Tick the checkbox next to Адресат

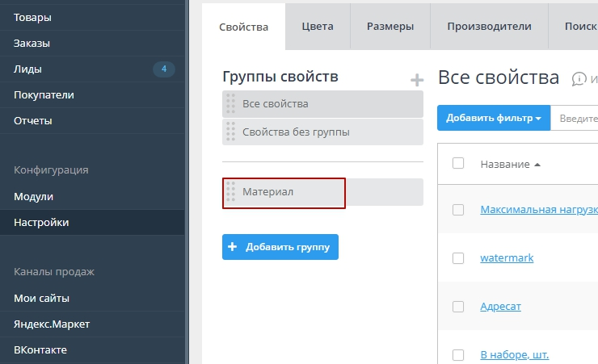point(458,307)
